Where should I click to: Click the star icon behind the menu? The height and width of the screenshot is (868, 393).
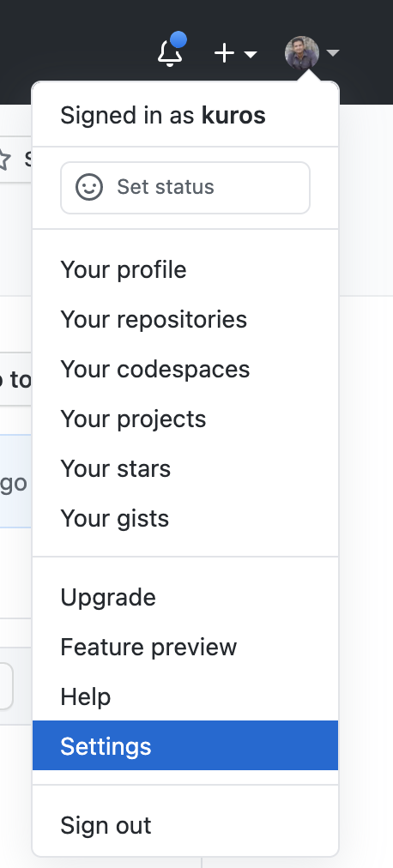click(x=3, y=160)
